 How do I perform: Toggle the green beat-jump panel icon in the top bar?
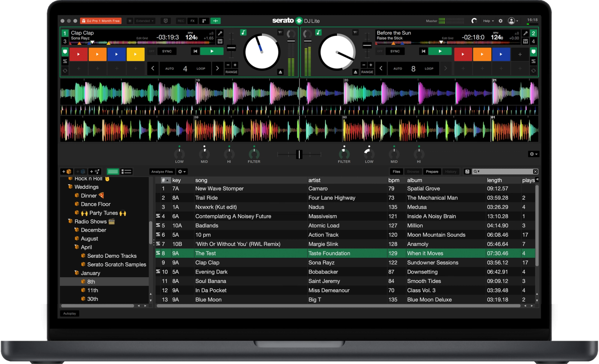tap(216, 21)
